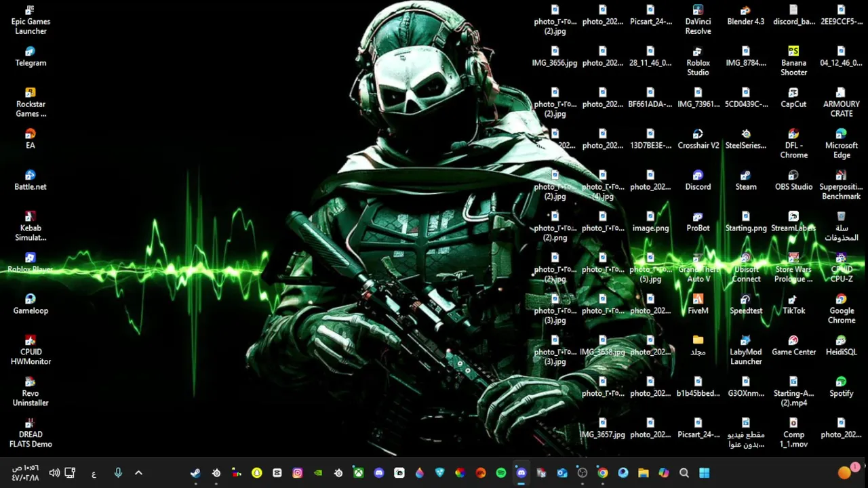This screenshot has height=488, width=868.
Task: Select the FiveM desktop shortcut
Action: pos(698,305)
